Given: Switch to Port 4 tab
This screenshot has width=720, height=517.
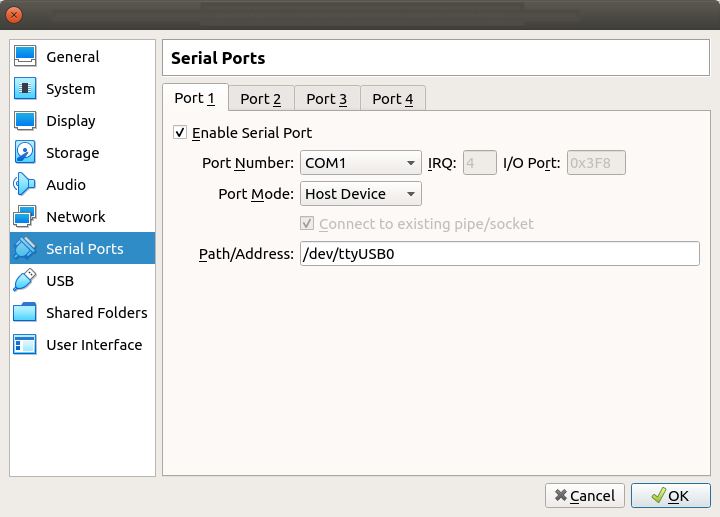Looking at the screenshot, I should [393, 99].
